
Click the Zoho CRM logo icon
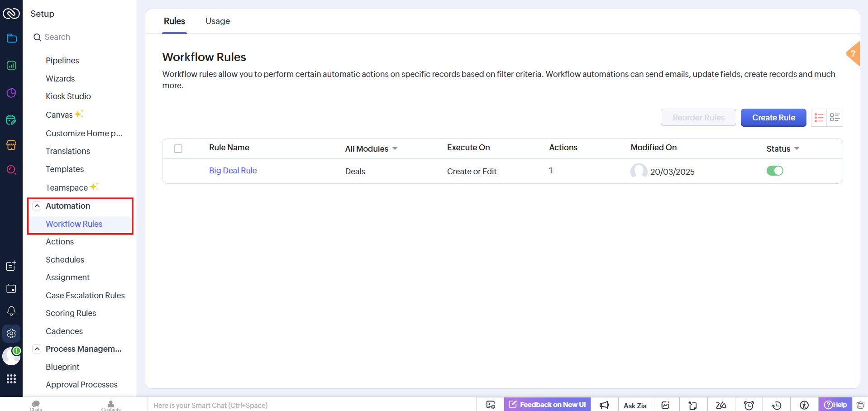coord(11,14)
